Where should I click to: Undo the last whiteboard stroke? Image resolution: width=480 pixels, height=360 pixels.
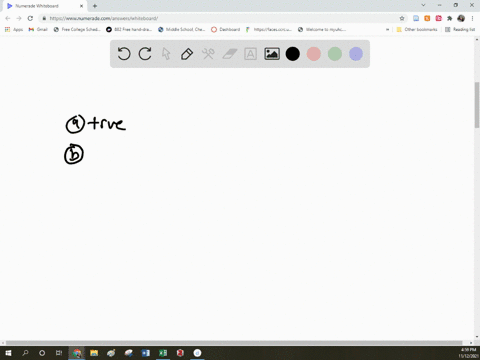coord(124,54)
